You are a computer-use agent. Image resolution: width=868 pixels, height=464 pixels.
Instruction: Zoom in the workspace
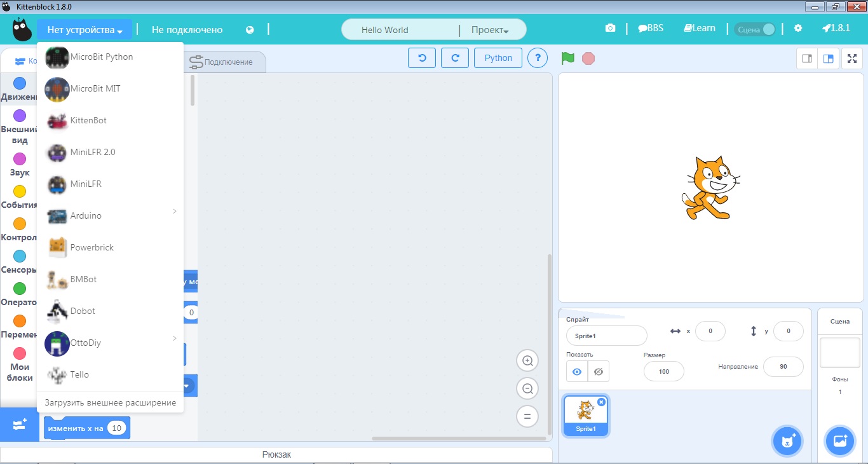point(527,361)
